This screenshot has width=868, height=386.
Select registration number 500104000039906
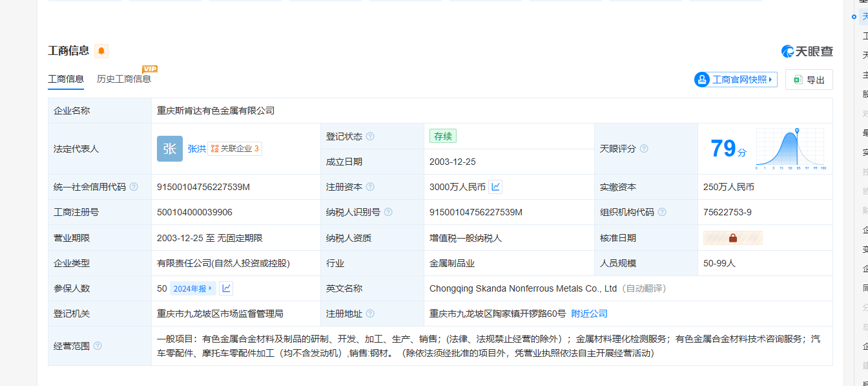pos(194,212)
